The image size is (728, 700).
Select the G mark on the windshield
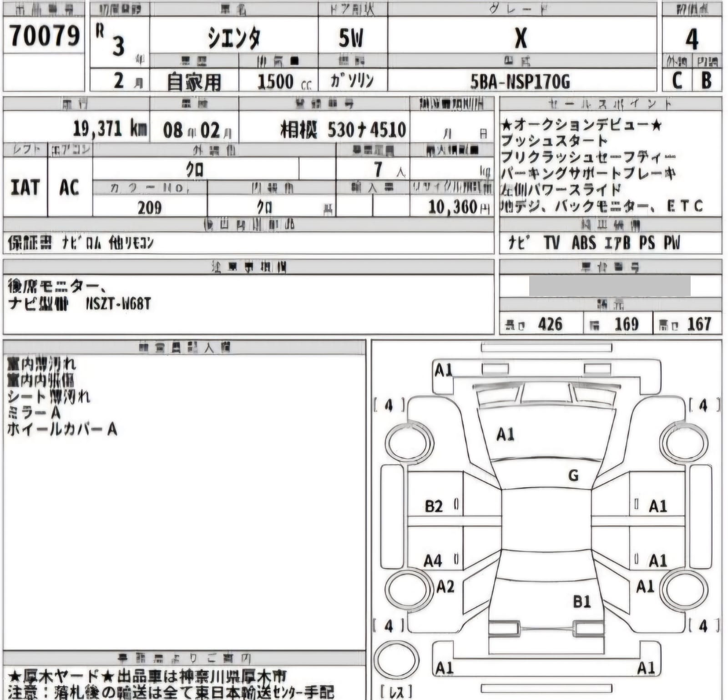[x=573, y=475]
